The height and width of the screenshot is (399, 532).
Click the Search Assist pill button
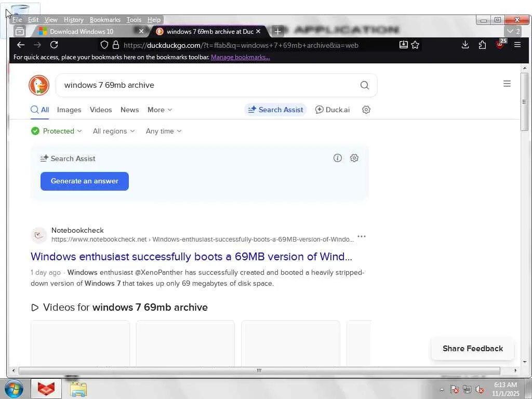(275, 110)
